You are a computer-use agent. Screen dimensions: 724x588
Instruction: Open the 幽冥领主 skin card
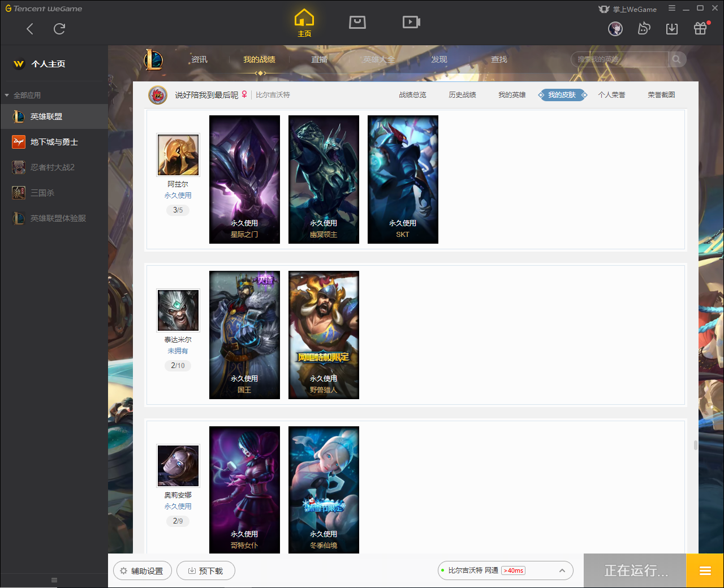click(324, 180)
